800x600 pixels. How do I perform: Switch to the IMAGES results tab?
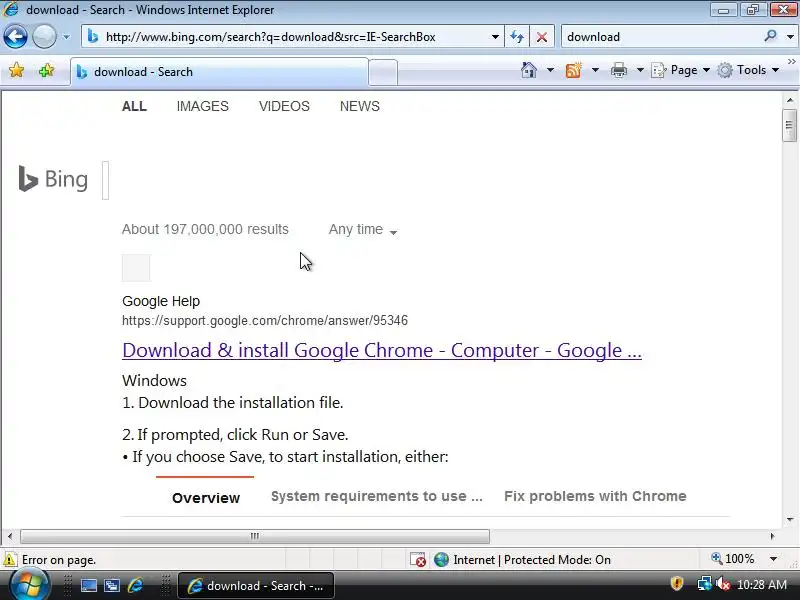[x=203, y=106]
